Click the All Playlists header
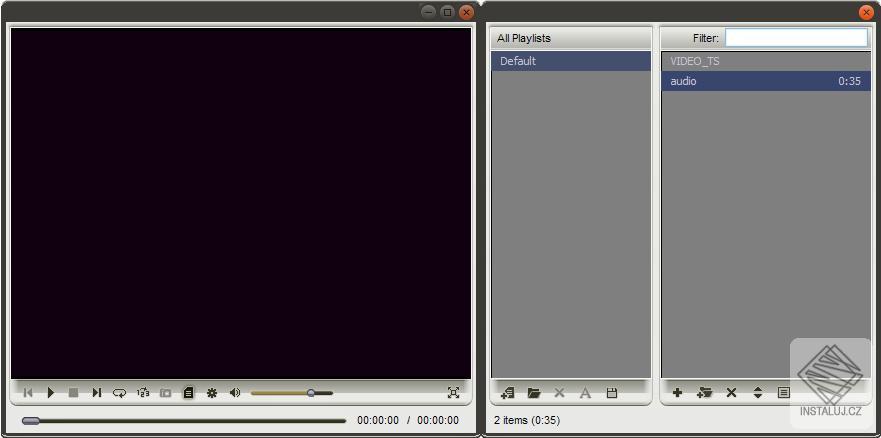 pos(571,38)
